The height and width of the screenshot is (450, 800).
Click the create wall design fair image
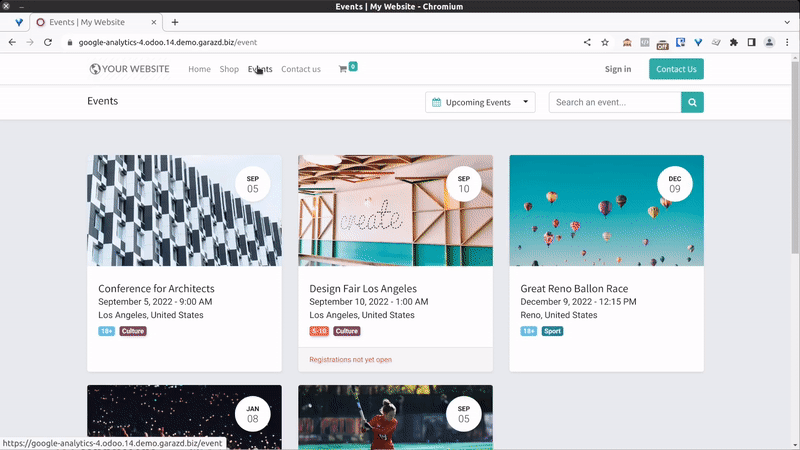[395, 210]
